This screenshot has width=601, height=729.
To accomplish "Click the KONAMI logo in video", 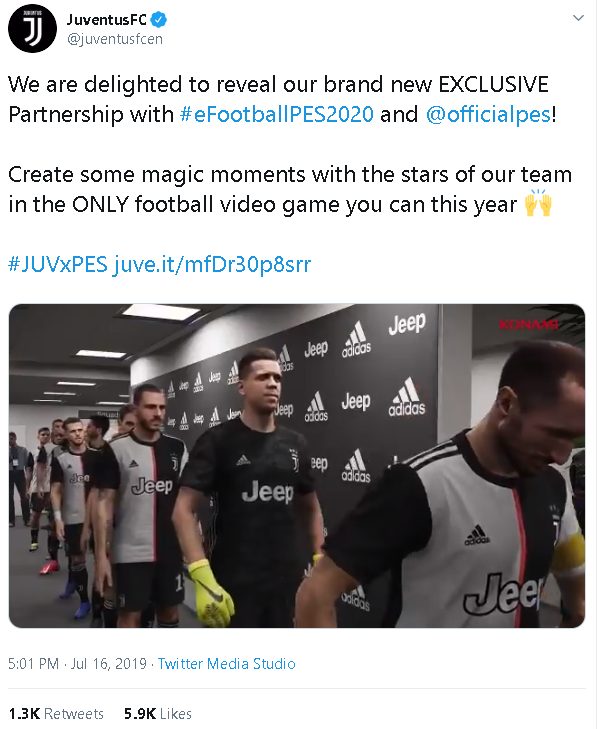I will (x=528, y=324).
